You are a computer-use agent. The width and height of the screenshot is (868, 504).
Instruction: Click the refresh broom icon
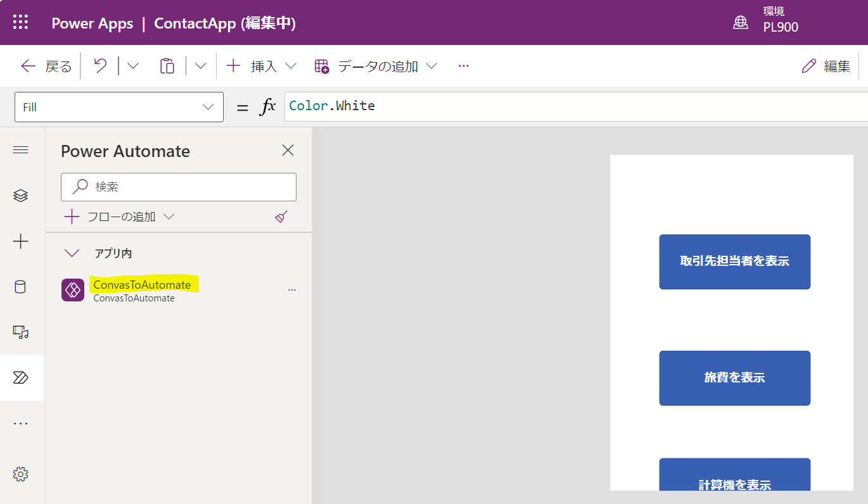click(x=282, y=217)
